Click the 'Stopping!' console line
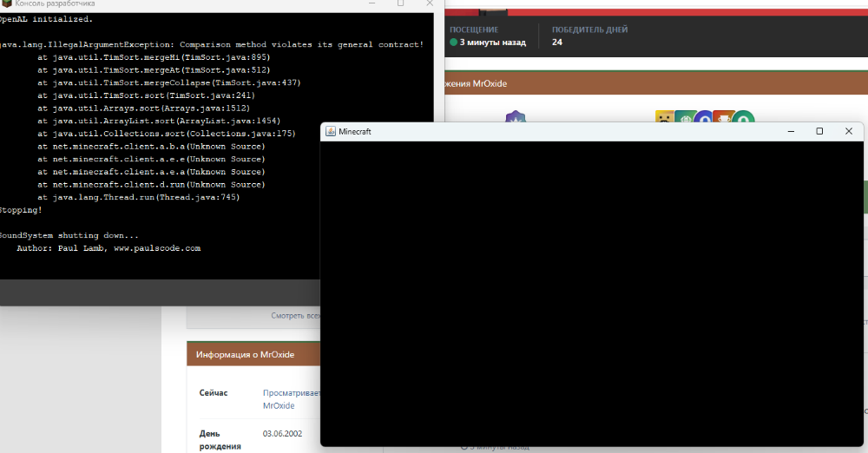The image size is (868, 453). pos(21,210)
